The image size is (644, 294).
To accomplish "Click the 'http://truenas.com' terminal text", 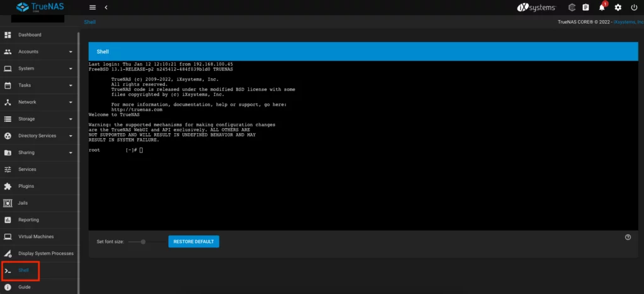I will [136, 110].
